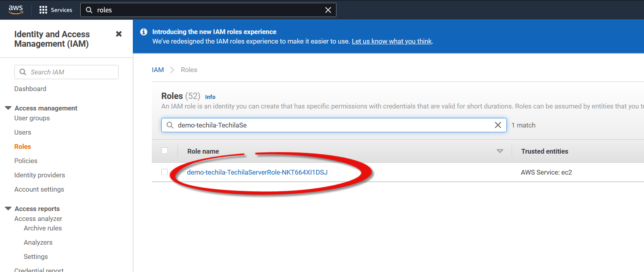The image size is (644, 272).
Task: Sort by Role name arrow
Action: tap(500, 151)
